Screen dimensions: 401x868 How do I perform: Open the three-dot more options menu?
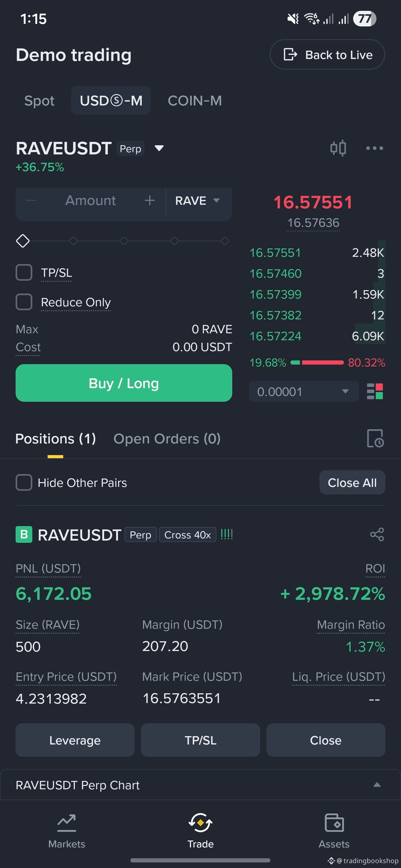375,148
